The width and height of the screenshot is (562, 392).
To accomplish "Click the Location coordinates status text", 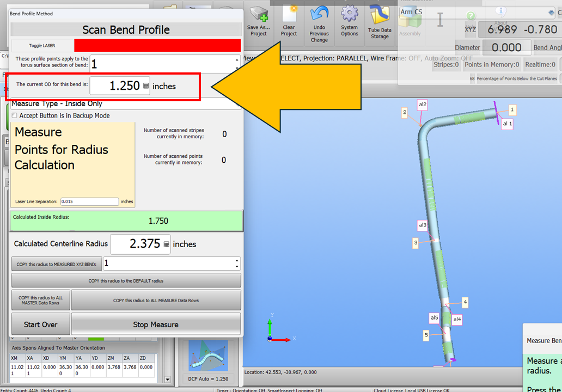I will [280, 372].
